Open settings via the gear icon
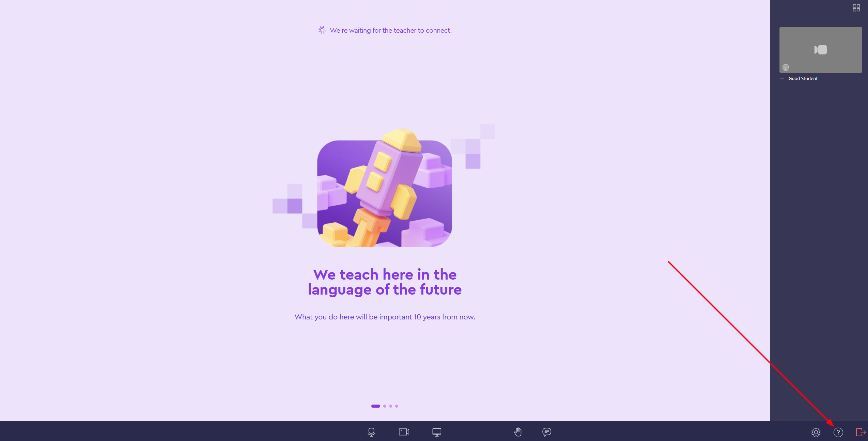868x441 pixels. click(x=816, y=432)
